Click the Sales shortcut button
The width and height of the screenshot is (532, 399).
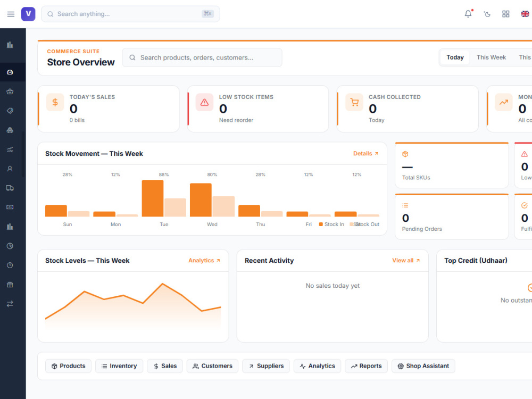[x=165, y=366]
